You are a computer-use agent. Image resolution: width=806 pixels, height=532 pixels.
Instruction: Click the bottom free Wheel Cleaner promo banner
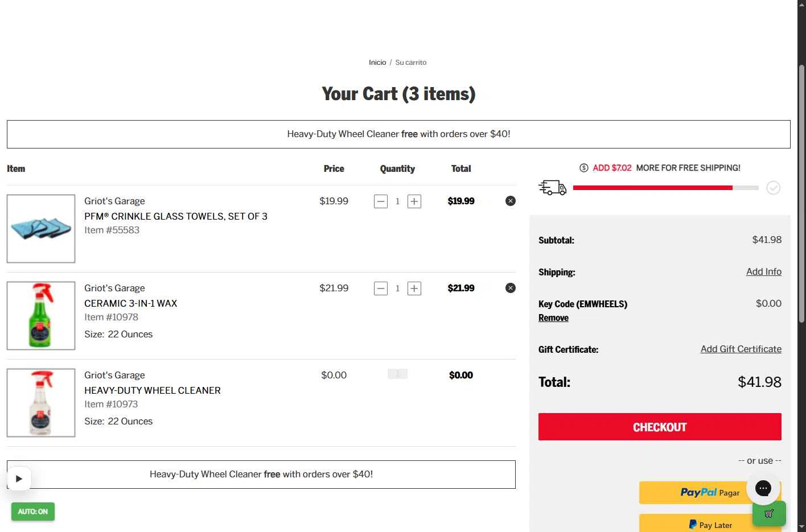click(x=261, y=475)
